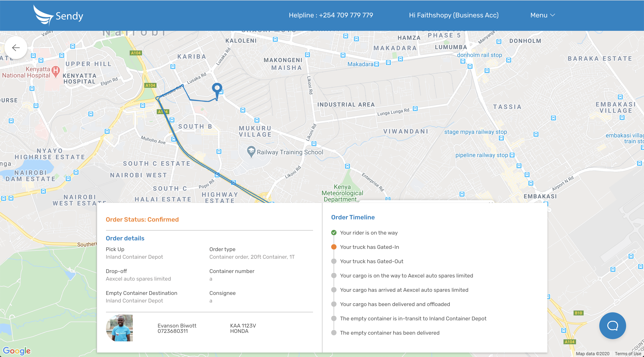Click the back arrow button
This screenshot has width=644, height=357.
pos(16,47)
